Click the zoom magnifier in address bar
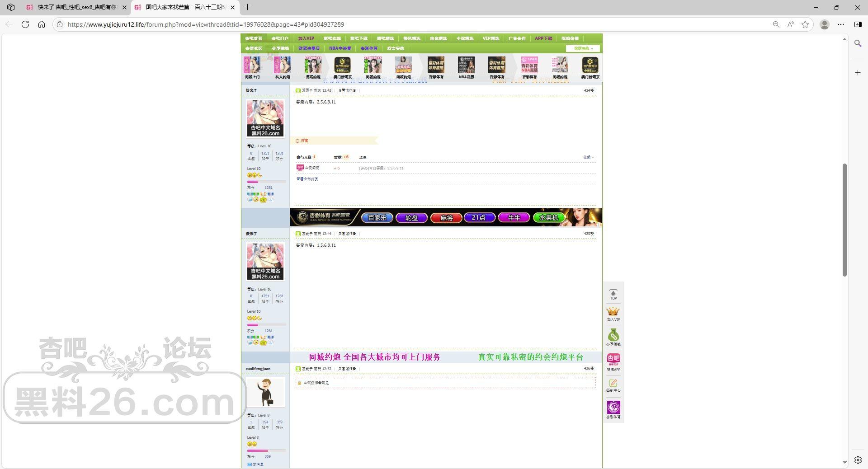The width and height of the screenshot is (868, 469). pos(776,24)
